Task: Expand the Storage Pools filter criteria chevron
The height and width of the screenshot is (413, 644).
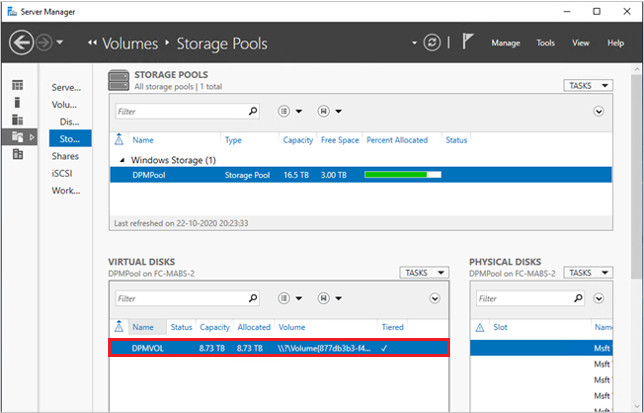Action: [x=599, y=112]
